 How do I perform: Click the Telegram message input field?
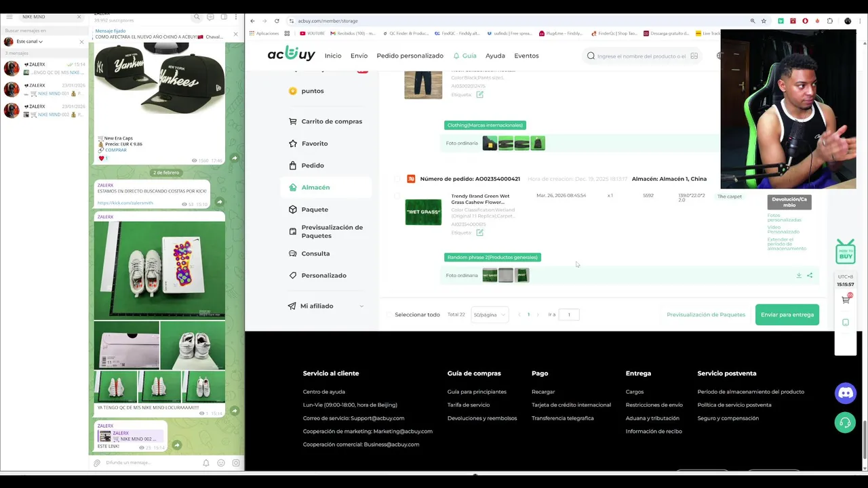tap(151, 463)
